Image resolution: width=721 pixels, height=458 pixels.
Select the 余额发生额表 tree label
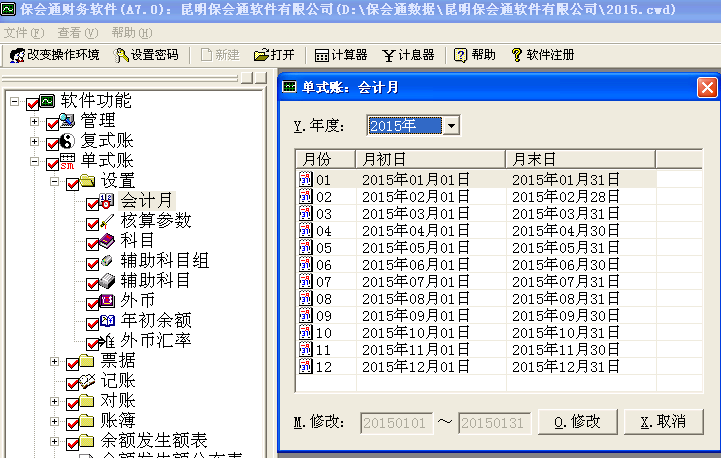click(x=154, y=441)
